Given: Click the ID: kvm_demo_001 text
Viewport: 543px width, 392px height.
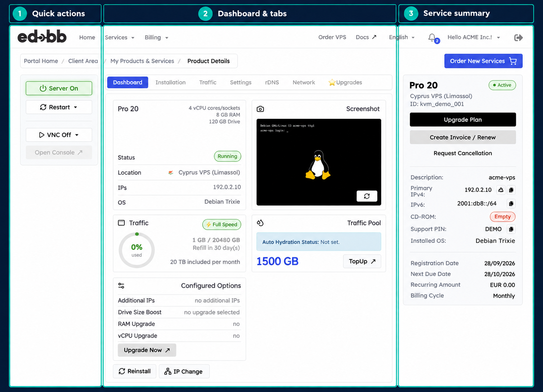Looking at the screenshot, I should [437, 104].
